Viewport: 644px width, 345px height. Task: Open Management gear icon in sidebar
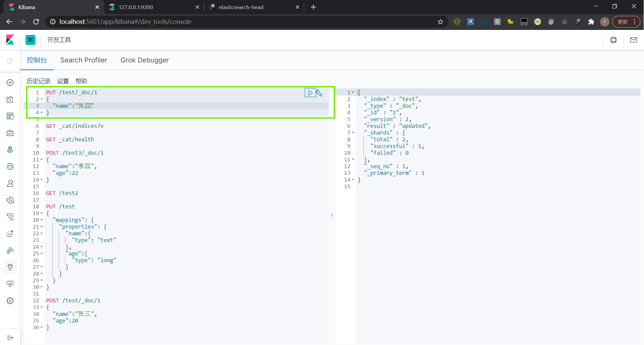(10, 301)
